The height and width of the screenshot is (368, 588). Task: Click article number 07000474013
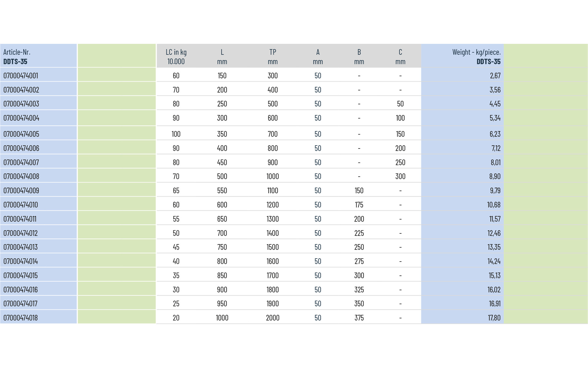[21, 247]
